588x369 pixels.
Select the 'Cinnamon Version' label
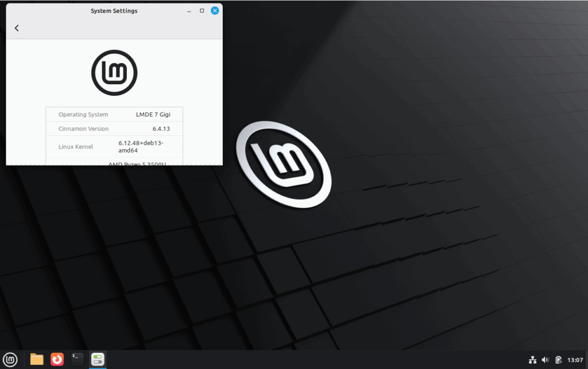pyautogui.click(x=83, y=129)
